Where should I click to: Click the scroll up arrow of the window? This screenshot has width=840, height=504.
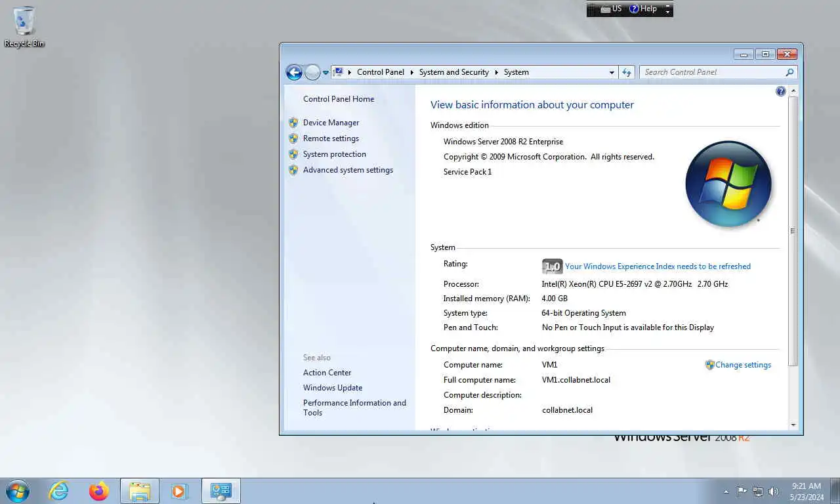pyautogui.click(x=793, y=91)
